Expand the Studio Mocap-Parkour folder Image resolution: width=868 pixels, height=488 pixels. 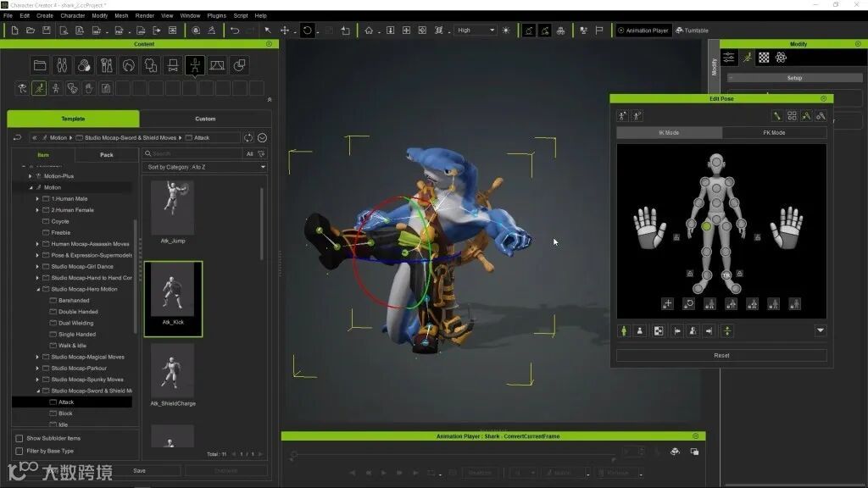37,368
